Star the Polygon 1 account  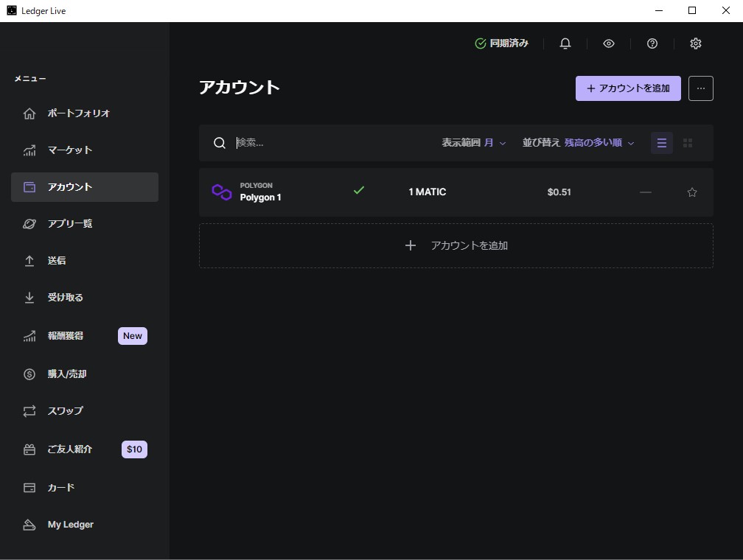pyautogui.click(x=692, y=192)
